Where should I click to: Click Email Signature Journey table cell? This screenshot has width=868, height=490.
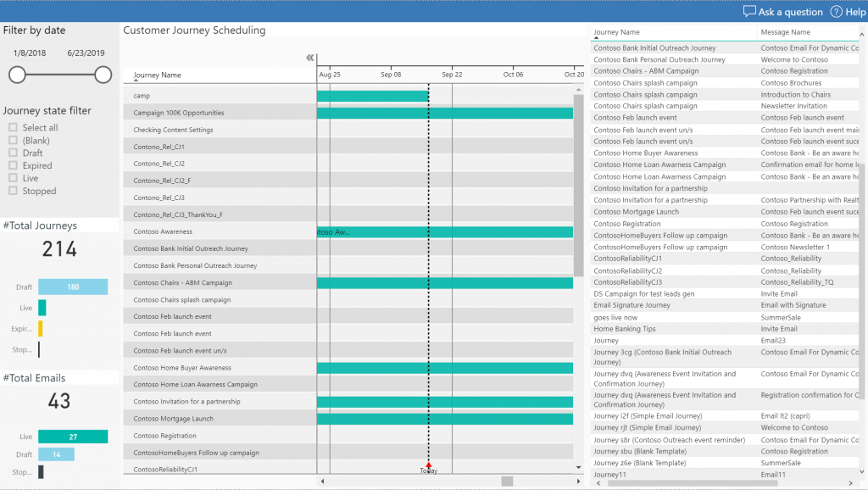pos(632,305)
